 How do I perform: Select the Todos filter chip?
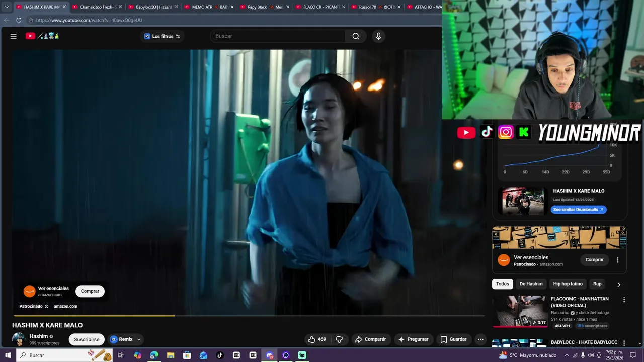(x=502, y=284)
